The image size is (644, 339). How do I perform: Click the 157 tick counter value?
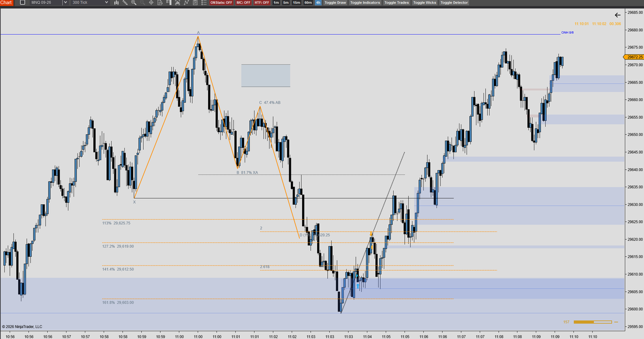pyautogui.click(x=566, y=322)
